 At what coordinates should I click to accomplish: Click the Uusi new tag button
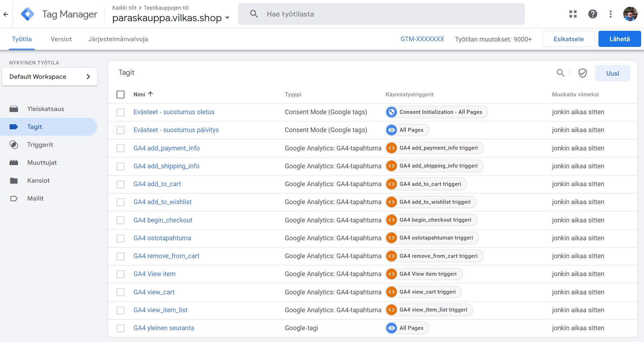(613, 73)
